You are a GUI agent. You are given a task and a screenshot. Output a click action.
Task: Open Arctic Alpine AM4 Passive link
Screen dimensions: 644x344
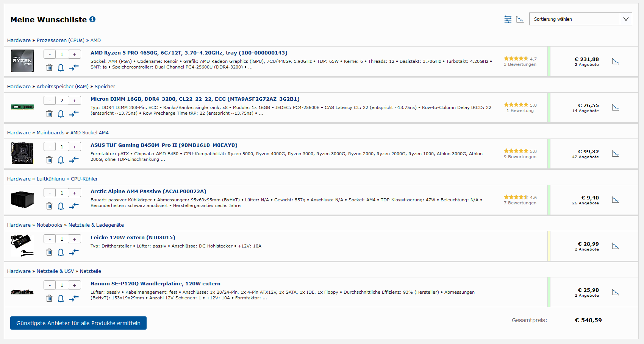tap(148, 191)
